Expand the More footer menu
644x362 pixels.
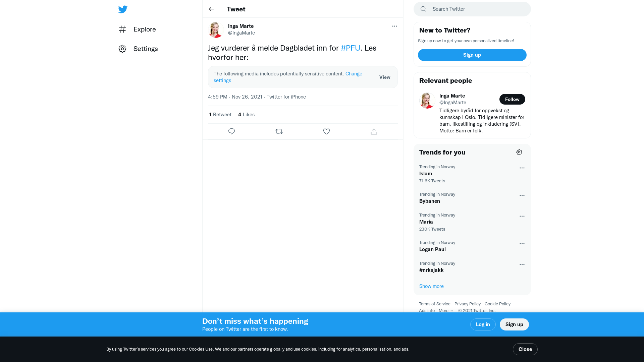(446, 310)
